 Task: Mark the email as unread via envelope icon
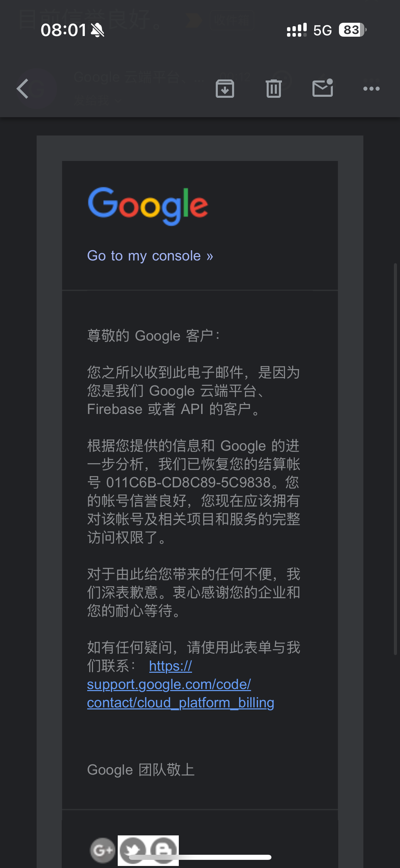323,88
